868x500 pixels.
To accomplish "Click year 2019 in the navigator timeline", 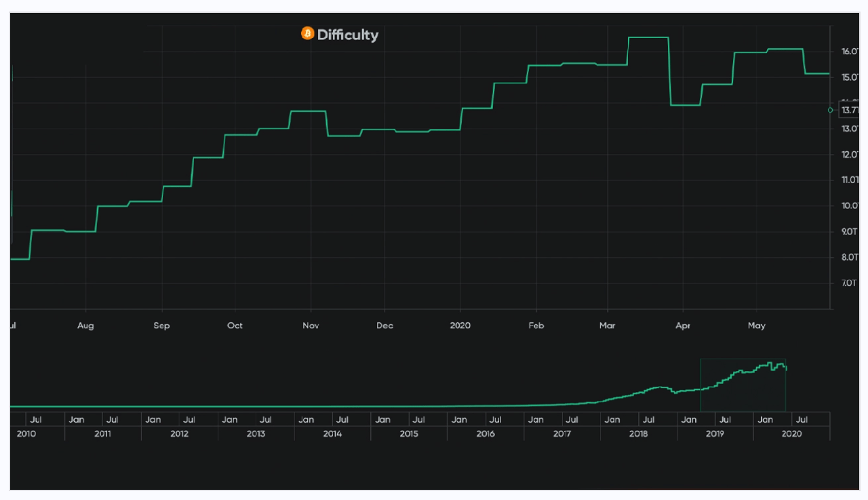I will (x=715, y=434).
